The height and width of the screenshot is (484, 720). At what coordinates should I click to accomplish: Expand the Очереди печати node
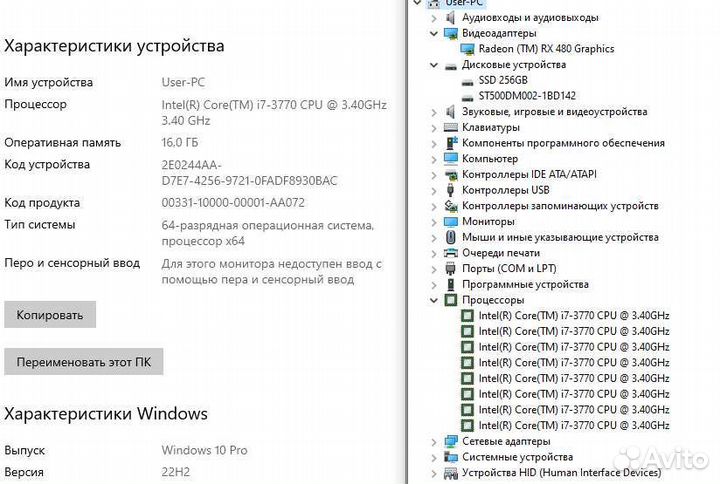pos(434,253)
